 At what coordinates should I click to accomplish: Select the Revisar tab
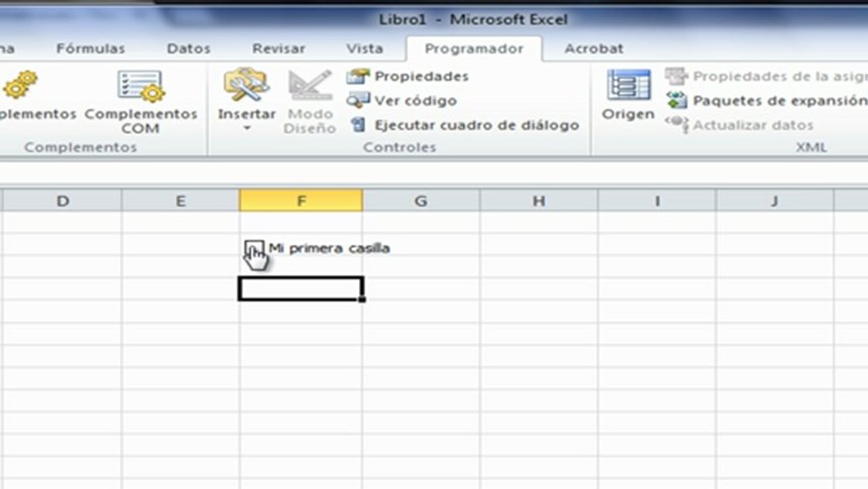279,49
